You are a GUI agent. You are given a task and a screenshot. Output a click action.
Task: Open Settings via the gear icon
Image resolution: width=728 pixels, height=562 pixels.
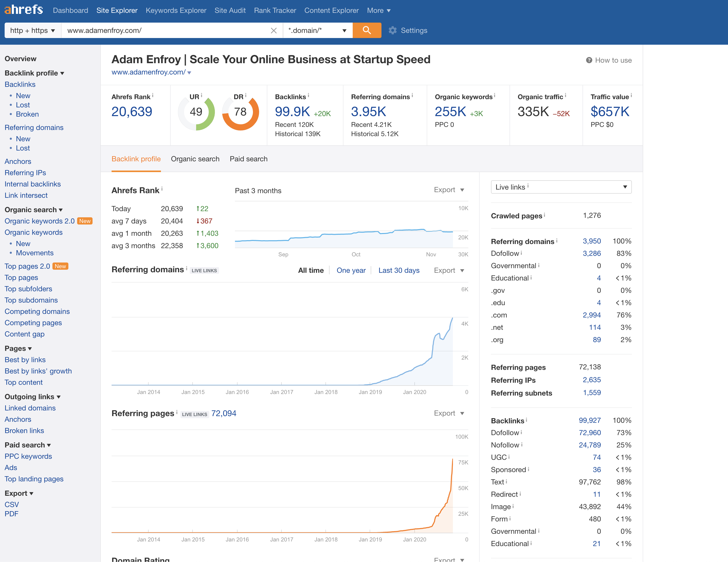click(x=393, y=30)
